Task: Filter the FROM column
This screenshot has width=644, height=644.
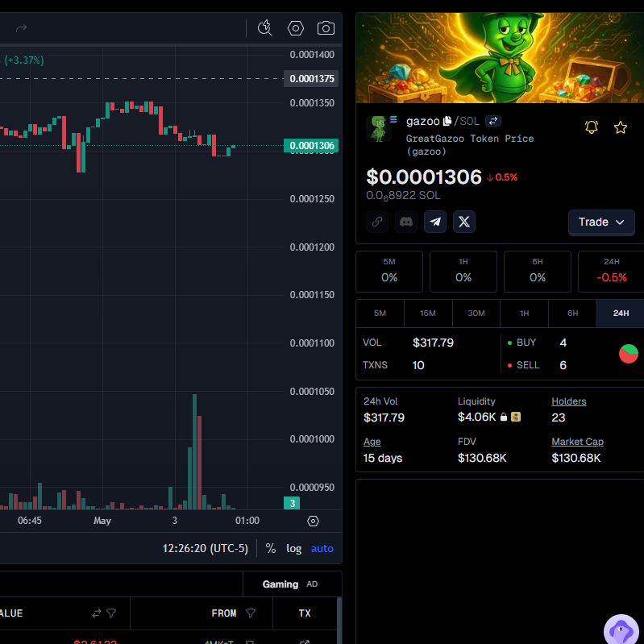Action: tap(251, 613)
